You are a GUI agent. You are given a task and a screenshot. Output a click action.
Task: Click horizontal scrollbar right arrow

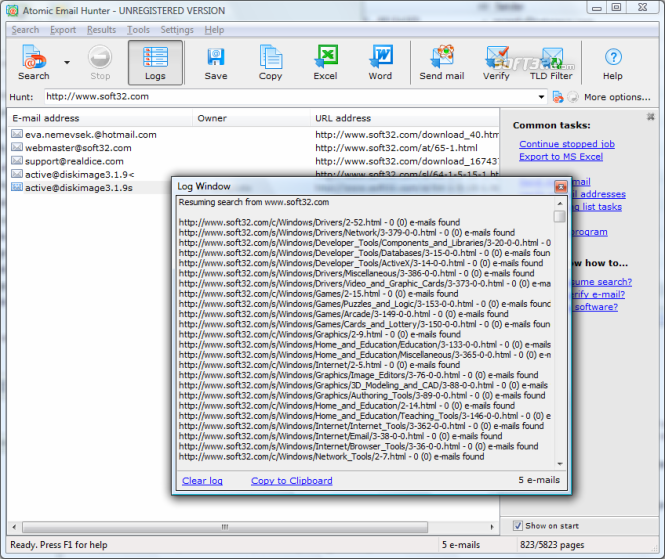(492, 527)
